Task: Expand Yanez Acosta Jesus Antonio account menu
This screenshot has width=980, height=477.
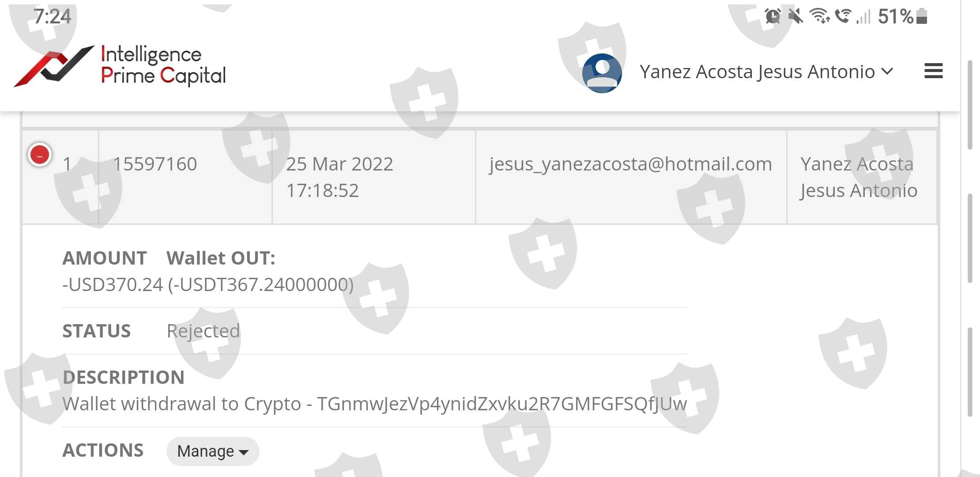Action: point(766,72)
